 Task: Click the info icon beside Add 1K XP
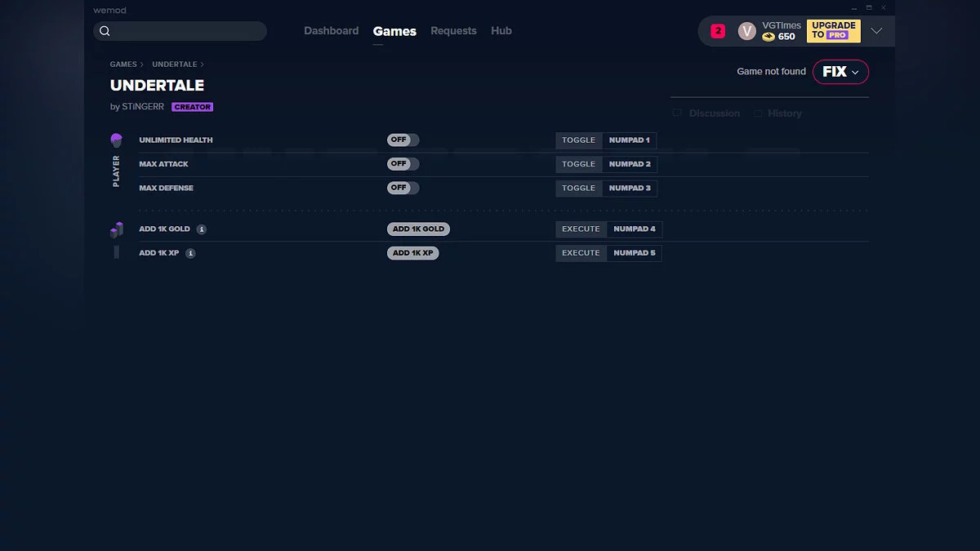tap(190, 253)
